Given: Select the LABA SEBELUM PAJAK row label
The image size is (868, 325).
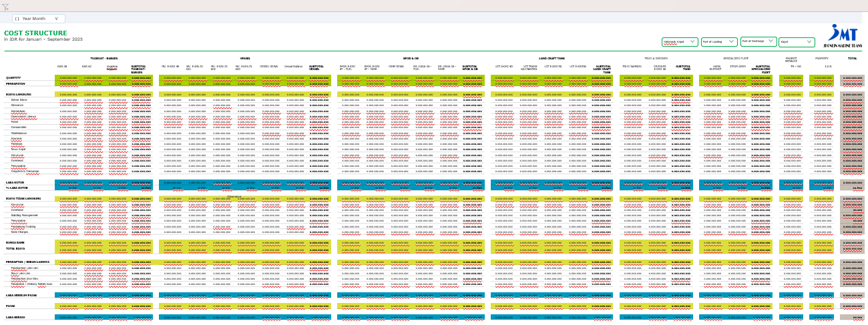Looking at the screenshot, I should point(21,295).
